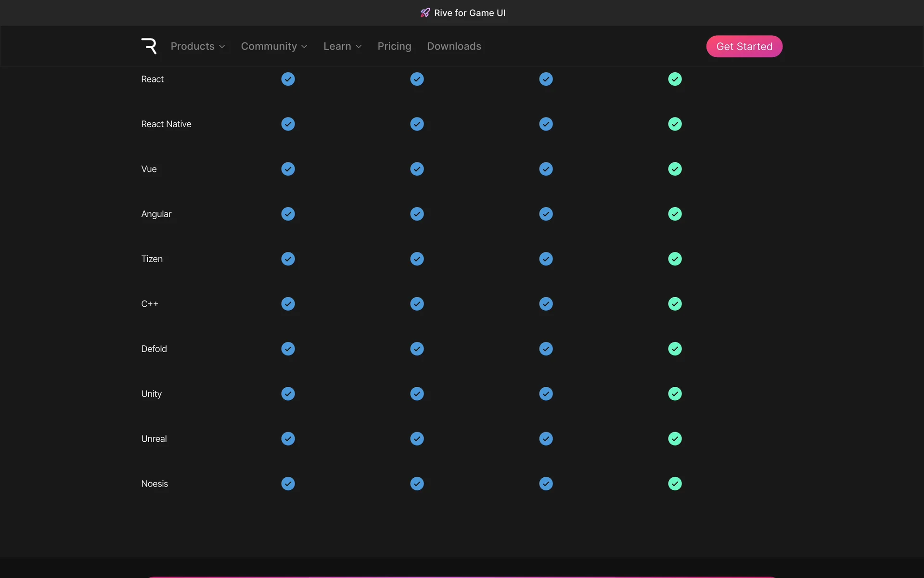The height and width of the screenshot is (578, 924).
Task: Click green checkmark in the Unreal row
Action: (675, 439)
